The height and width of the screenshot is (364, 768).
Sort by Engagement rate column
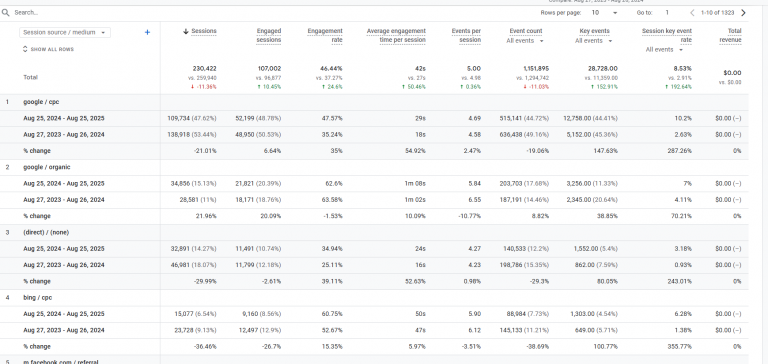[325, 35]
